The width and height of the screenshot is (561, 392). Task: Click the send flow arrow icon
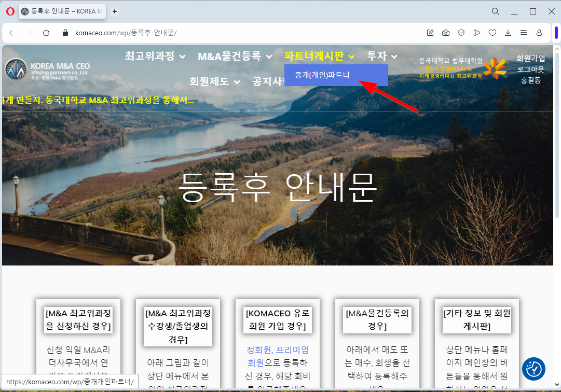point(477,33)
